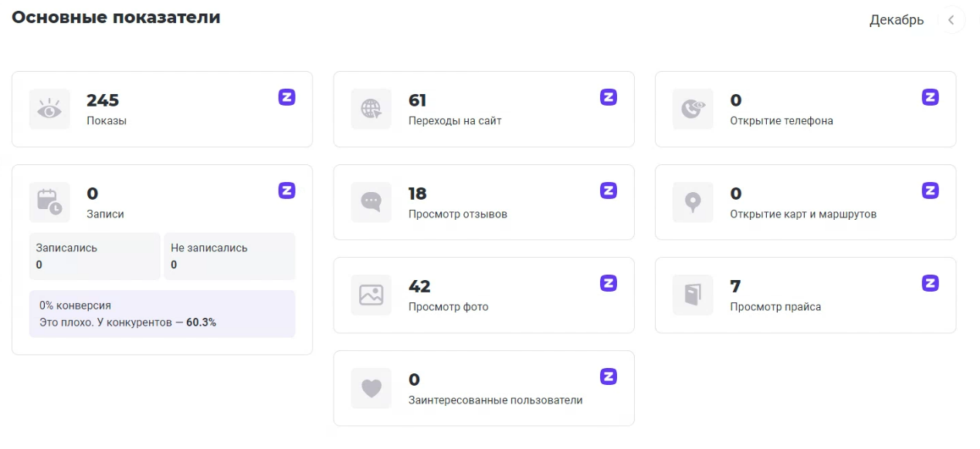The height and width of the screenshot is (449, 980).
Task: Click the Основные показатели heading
Action: point(116,18)
